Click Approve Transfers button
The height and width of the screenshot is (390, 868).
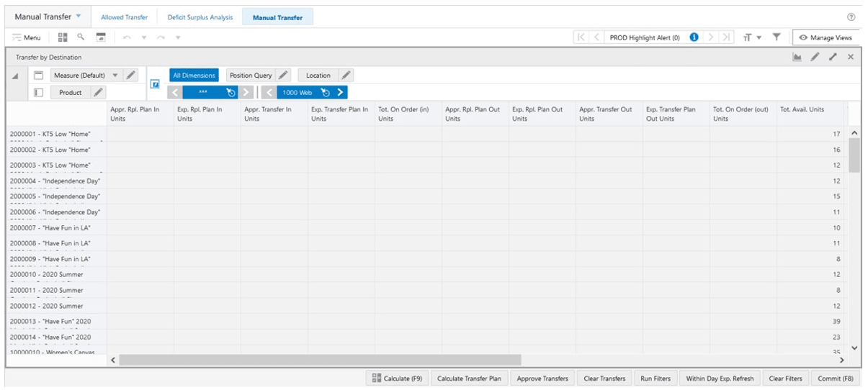pos(542,378)
